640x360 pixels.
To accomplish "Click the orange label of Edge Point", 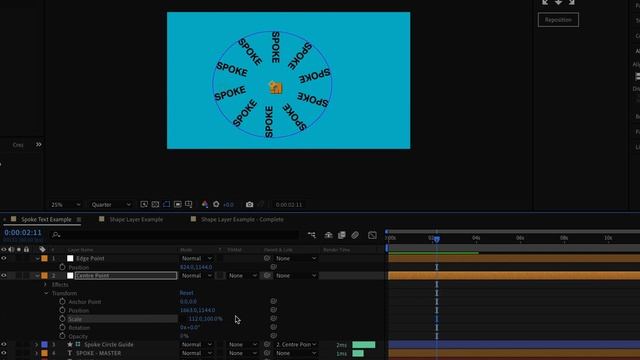I will coord(44,258).
